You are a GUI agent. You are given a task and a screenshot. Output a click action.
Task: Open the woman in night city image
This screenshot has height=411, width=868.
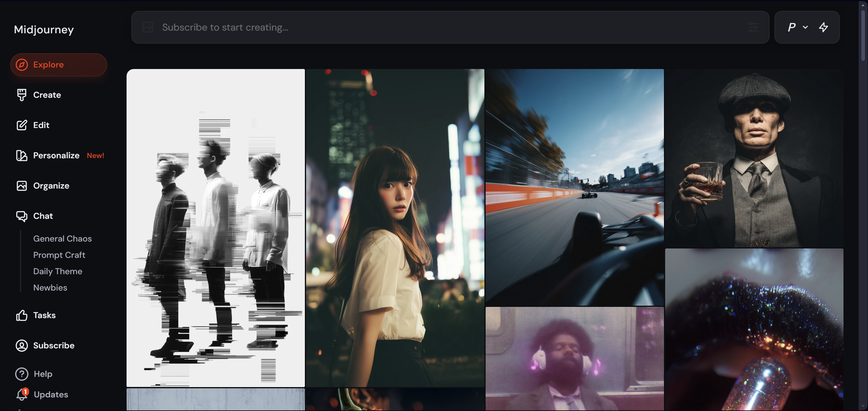click(395, 228)
